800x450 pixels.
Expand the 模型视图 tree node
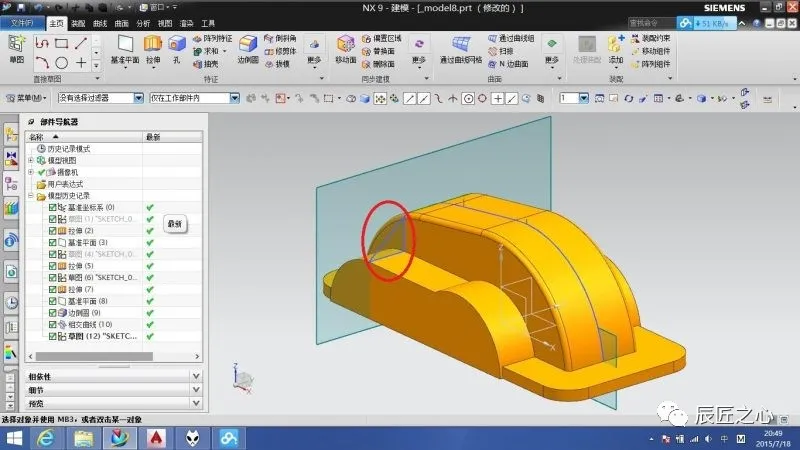click(x=31, y=160)
